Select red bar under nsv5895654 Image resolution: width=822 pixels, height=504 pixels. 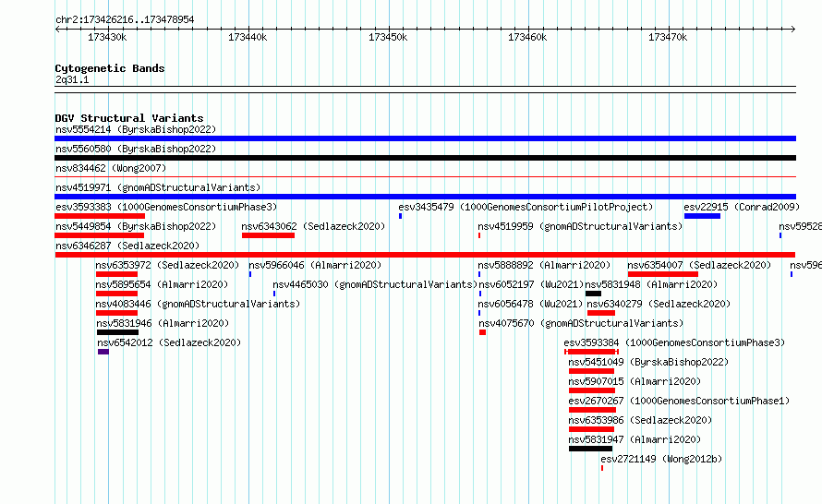(x=116, y=294)
